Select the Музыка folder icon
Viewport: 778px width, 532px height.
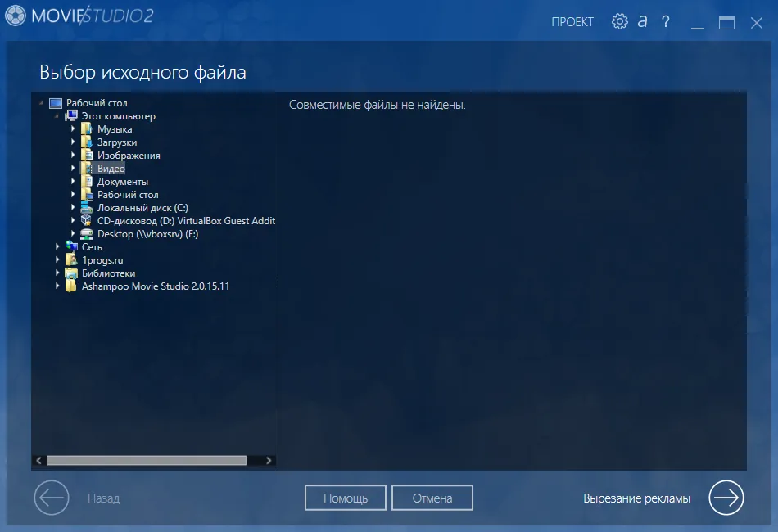click(86, 129)
